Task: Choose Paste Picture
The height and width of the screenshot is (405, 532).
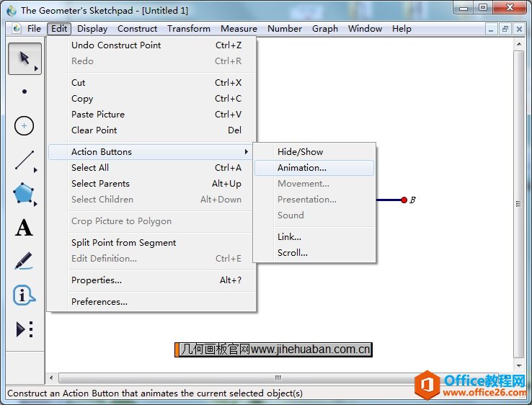Action: click(x=151, y=115)
